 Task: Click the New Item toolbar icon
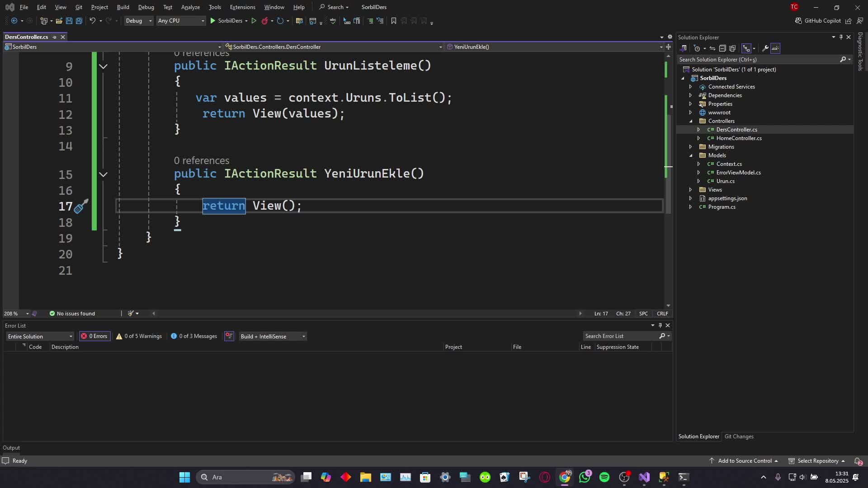(44, 21)
